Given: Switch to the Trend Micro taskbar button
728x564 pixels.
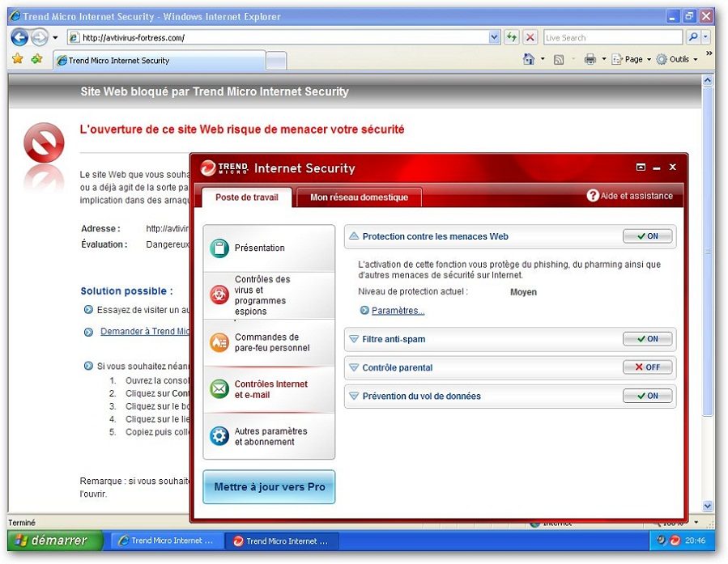Looking at the screenshot, I should click(282, 541).
